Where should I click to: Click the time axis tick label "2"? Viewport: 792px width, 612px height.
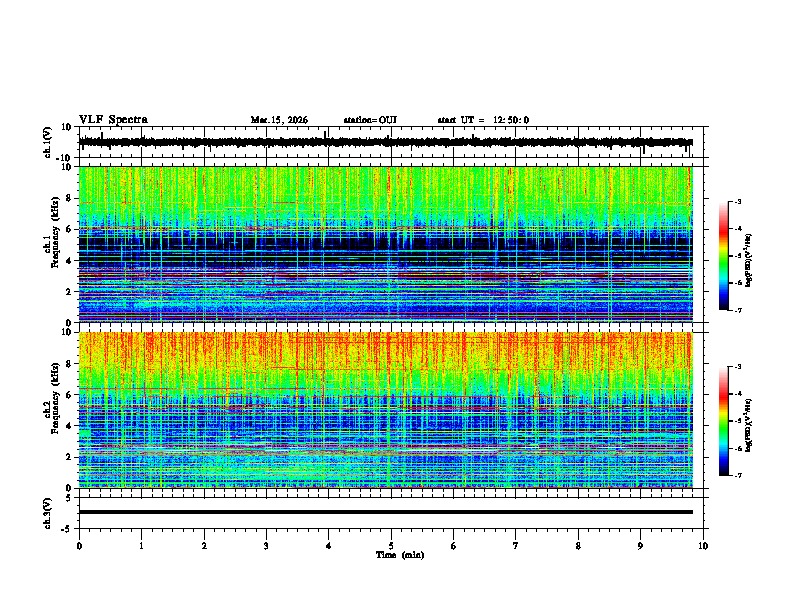pyautogui.click(x=204, y=546)
